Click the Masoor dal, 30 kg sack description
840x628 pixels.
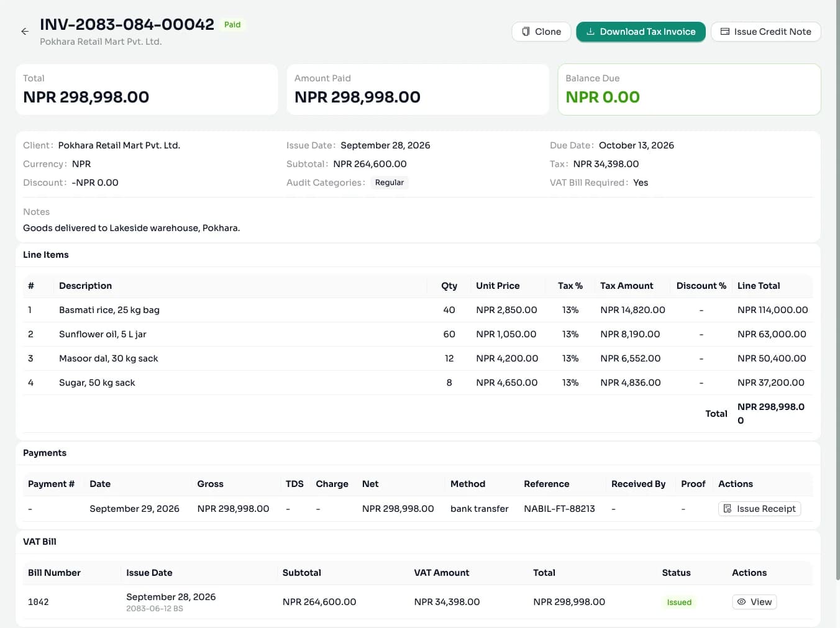pyautogui.click(x=108, y=358)
